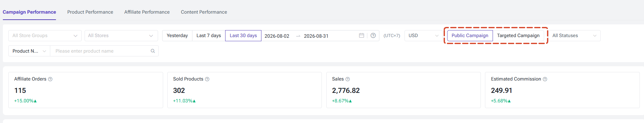Click the +8.67% growth indicator
Screen dimensions: 644x123
pos(342,101)
